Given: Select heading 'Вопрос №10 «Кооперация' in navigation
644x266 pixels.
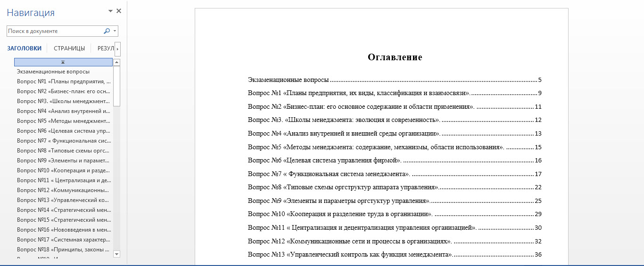Looking at the screenshot, I should click(64, 170).
